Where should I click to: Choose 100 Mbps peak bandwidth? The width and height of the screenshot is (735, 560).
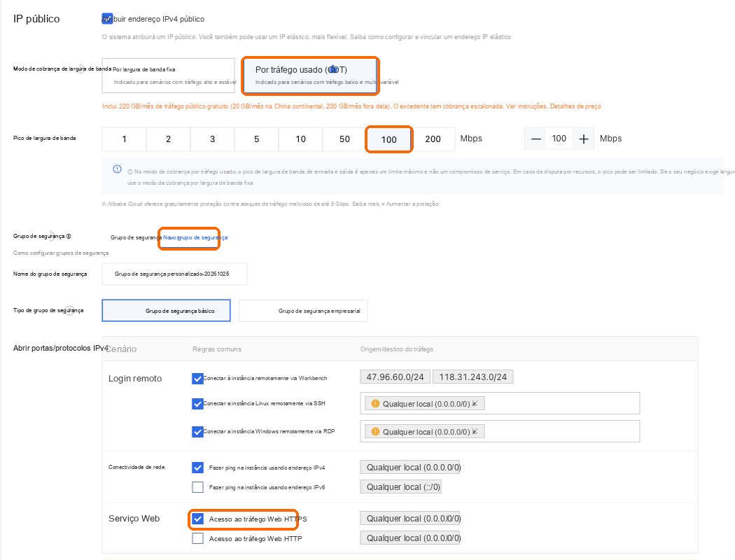388,139
